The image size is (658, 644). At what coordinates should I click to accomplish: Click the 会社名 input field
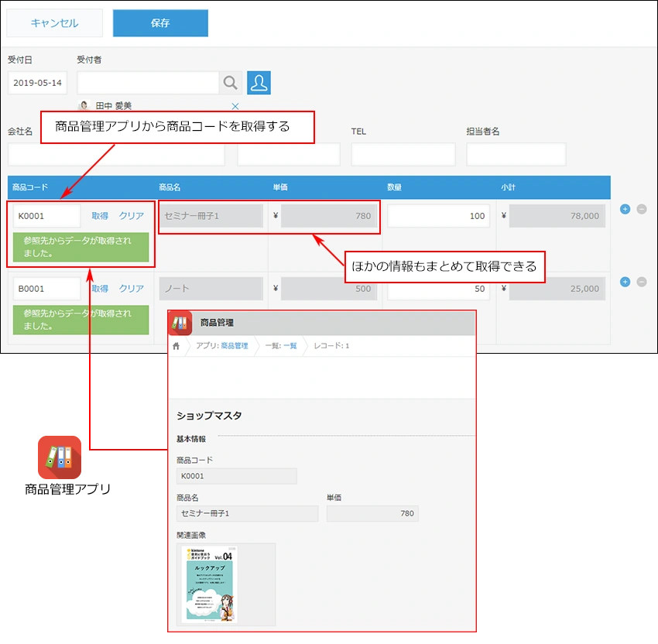click(x=116, y=154)
